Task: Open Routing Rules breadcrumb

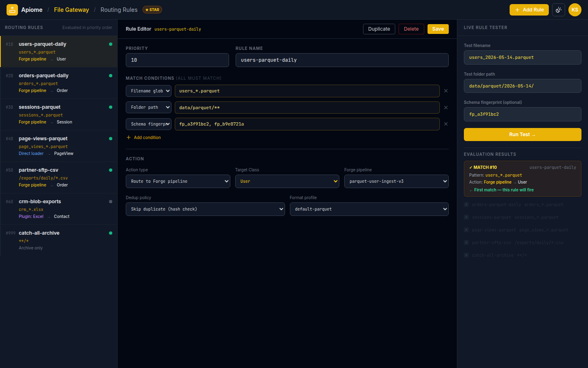Action: pos(119,10)
